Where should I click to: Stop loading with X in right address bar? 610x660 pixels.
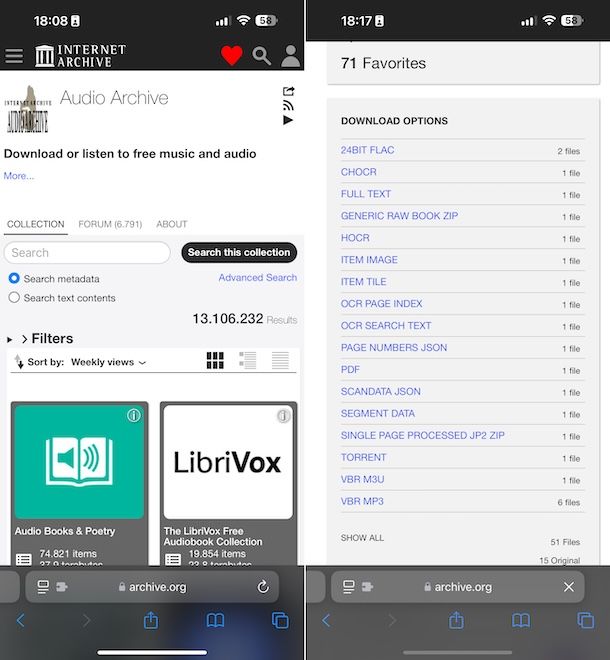pos(569,587)
